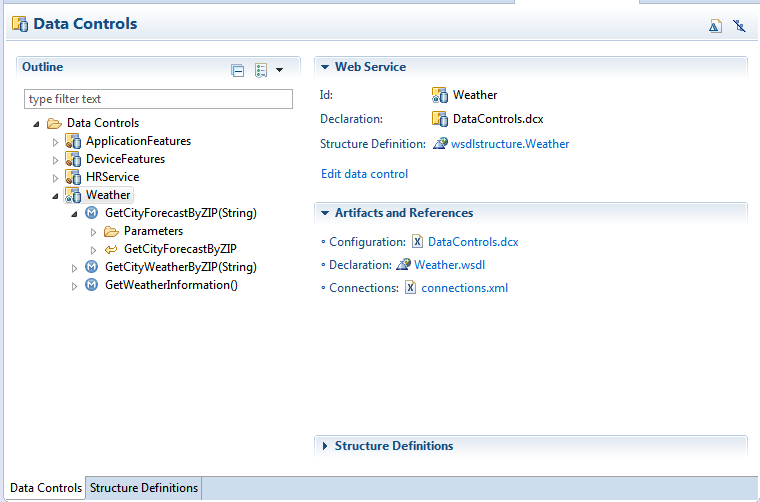
Task: Expand the Structure Definitions section
Action: click(325, 446)
